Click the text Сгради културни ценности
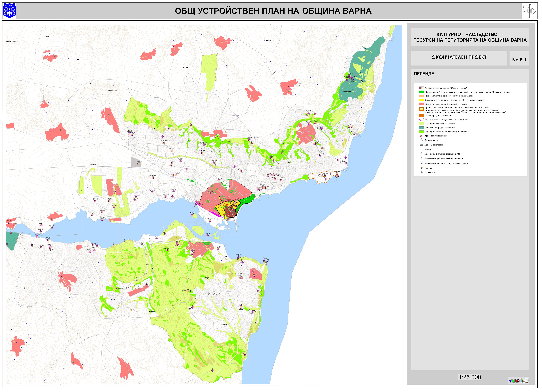Image resolution: width=542 pixels, height=392 pixels. 438,116
